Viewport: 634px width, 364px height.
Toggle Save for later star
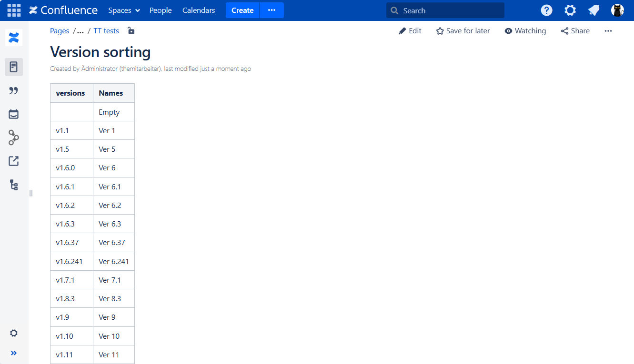463,31
